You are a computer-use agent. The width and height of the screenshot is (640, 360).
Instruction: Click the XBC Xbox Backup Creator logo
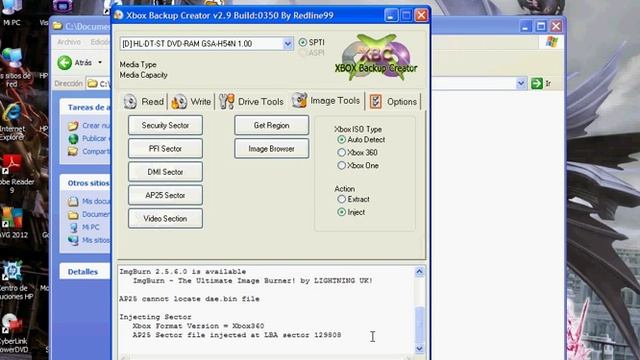(x=376, y=57)
